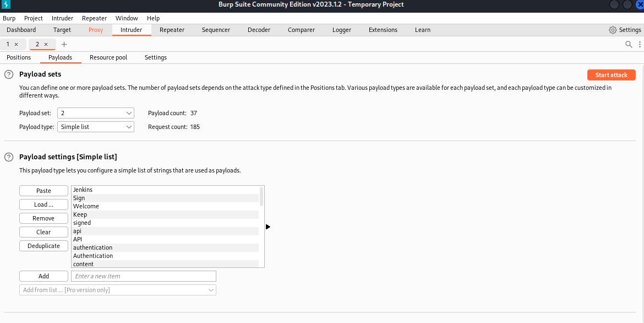Select the Sign payload entry

pyautogui.click(x=165, y=198)
